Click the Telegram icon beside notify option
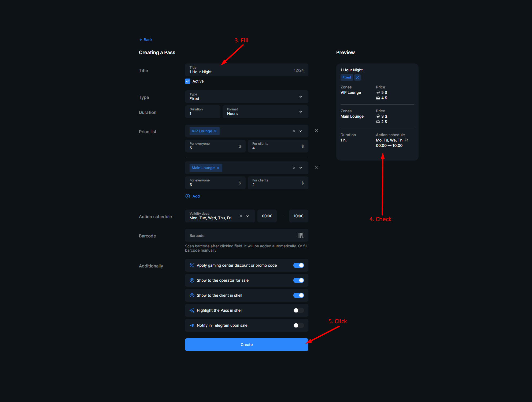 [x=192, y=325]
